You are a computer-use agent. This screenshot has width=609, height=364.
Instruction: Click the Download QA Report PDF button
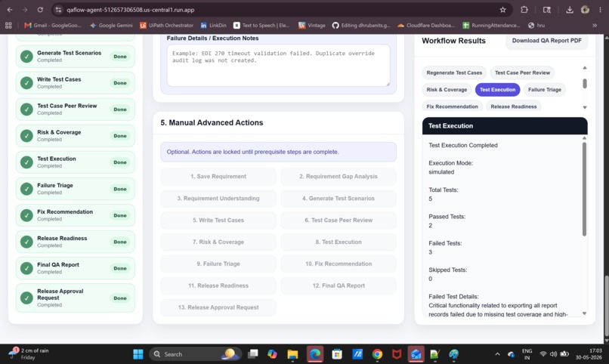(x=546, y=41)
